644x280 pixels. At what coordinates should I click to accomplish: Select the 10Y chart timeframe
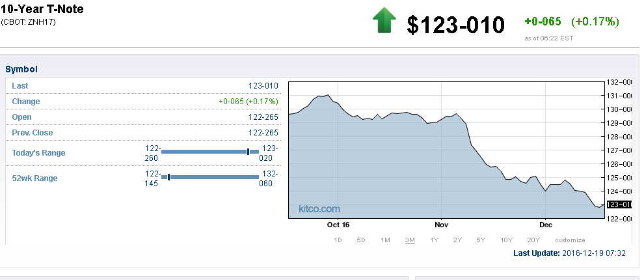[x=507, y=240]
